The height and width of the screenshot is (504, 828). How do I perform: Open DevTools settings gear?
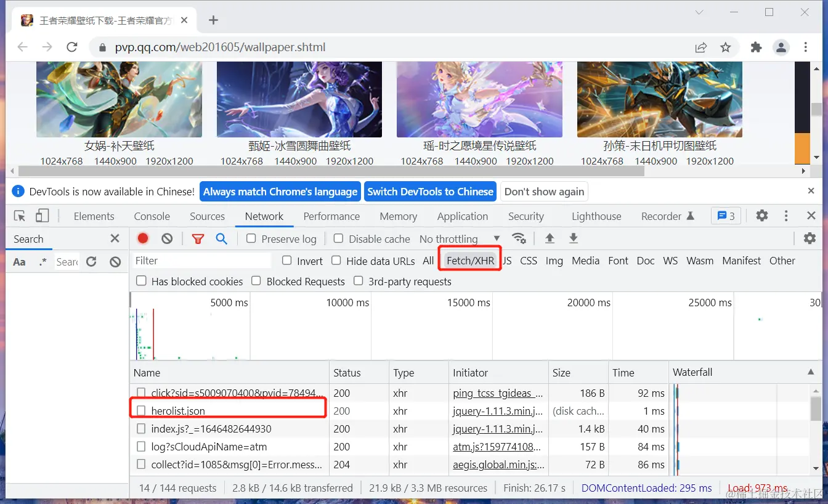coord(762,216)
